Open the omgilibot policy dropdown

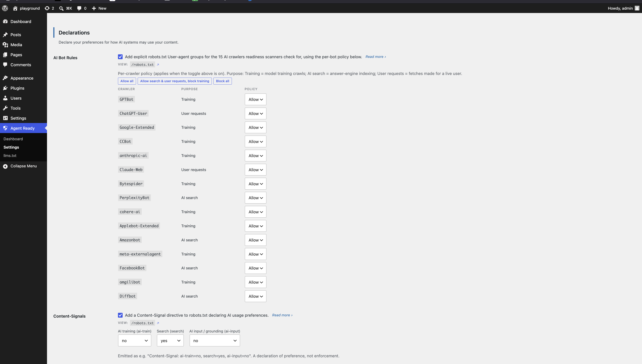tap(256, 282)
